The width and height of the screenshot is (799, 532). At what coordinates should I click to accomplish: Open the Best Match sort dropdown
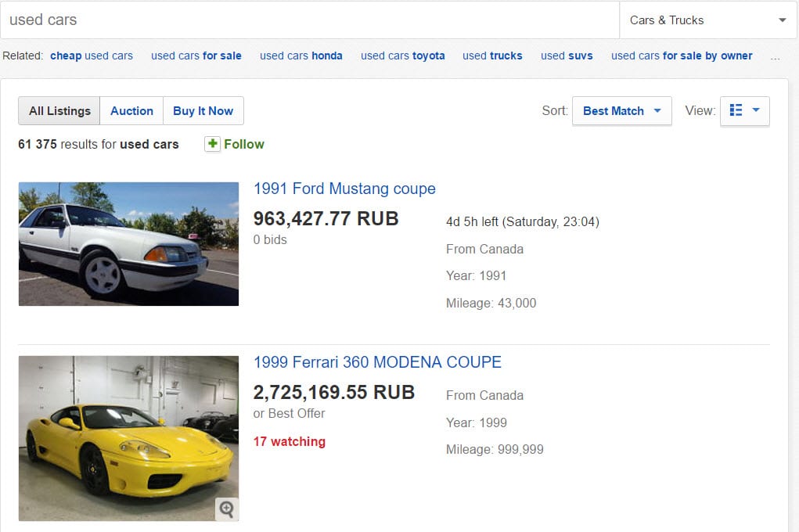pos(621,110)
